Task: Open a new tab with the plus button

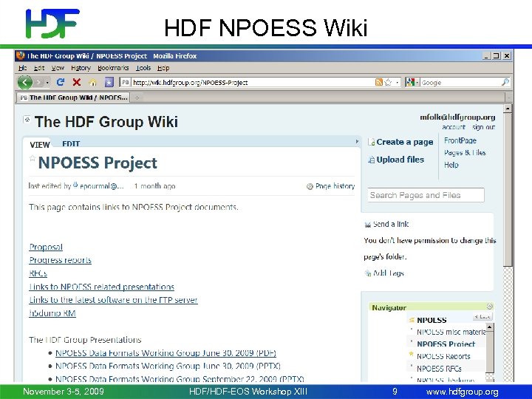Action: pyautogui.click(x=137, y=98)
